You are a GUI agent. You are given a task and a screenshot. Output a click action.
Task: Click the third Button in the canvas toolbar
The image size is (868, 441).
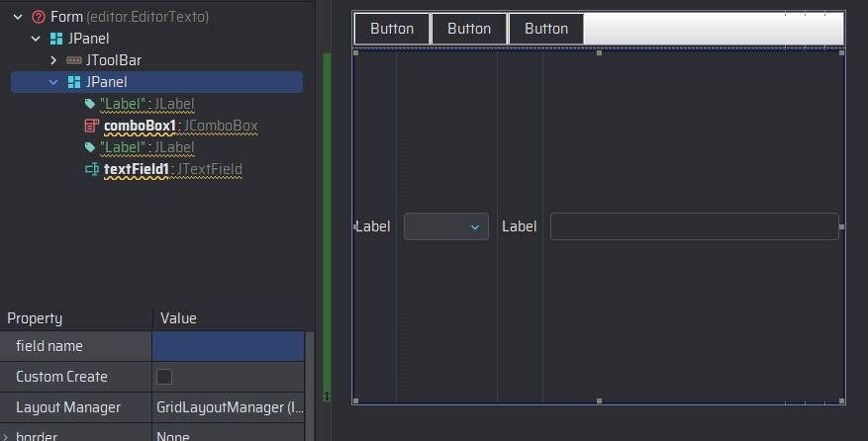pos(546,29)
